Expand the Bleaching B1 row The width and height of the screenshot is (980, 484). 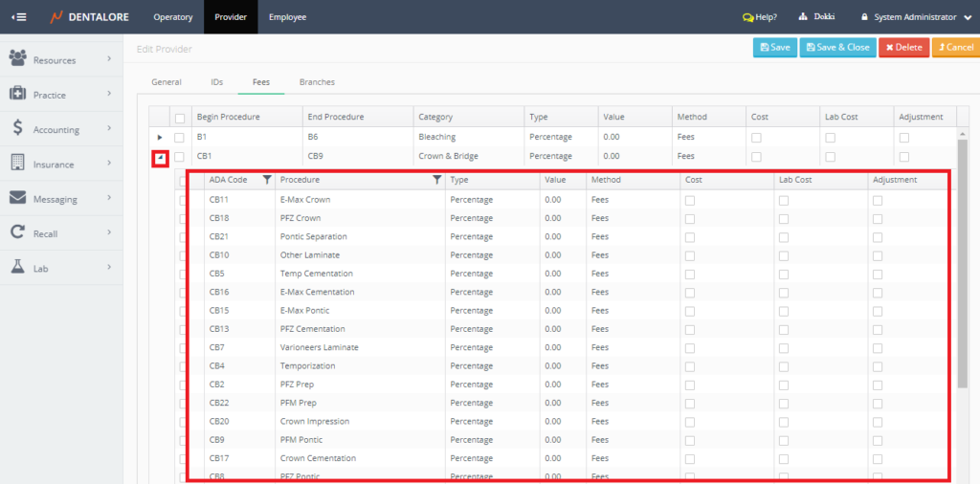pyautogui.click(x=160, y=138)
